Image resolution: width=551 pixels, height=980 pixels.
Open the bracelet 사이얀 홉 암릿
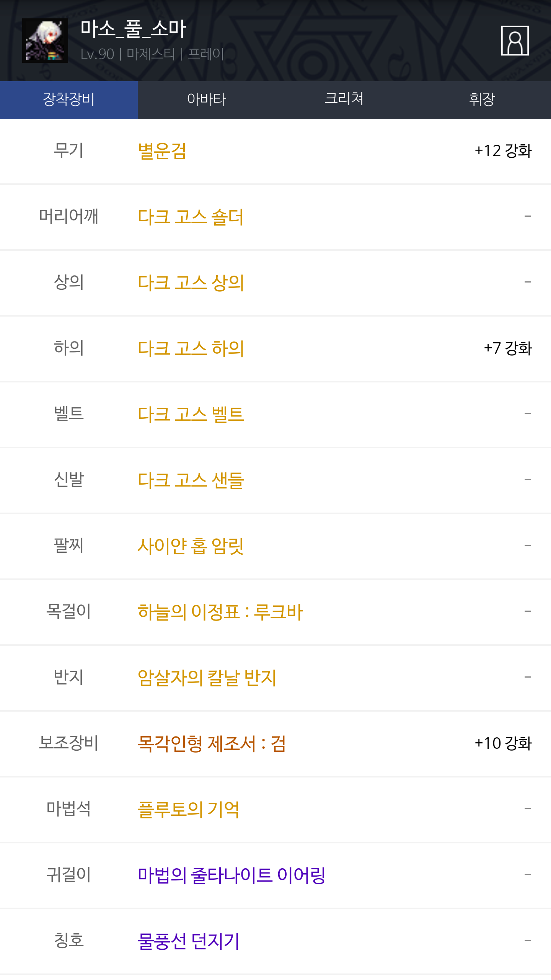[191, 546]
